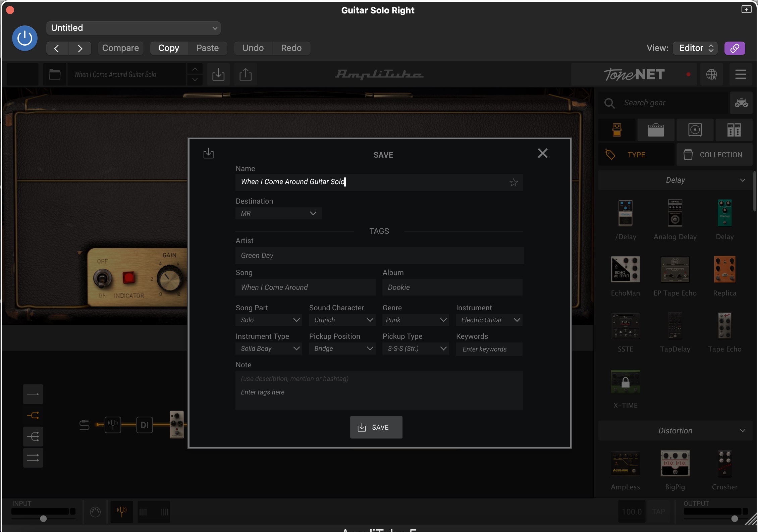Click the Keywords input field

pos(489,349)
